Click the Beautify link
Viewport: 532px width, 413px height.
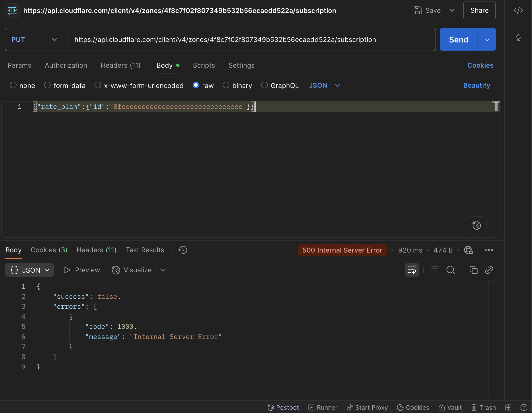477,85
